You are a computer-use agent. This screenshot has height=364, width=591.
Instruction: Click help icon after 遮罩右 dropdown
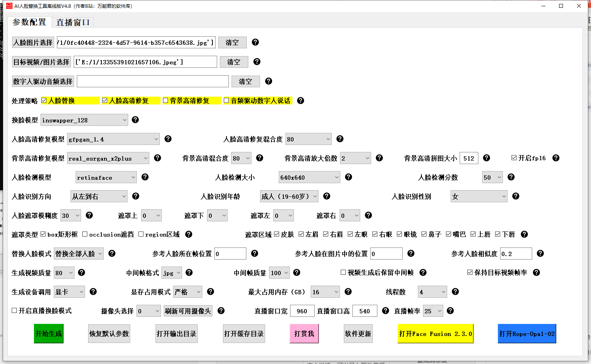click(x=368, y=215)
